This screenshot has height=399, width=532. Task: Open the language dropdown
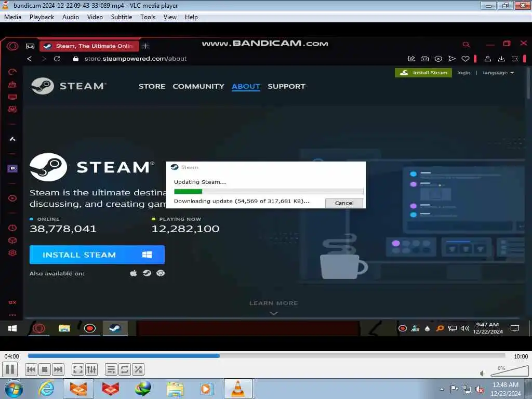coord(498,73)
